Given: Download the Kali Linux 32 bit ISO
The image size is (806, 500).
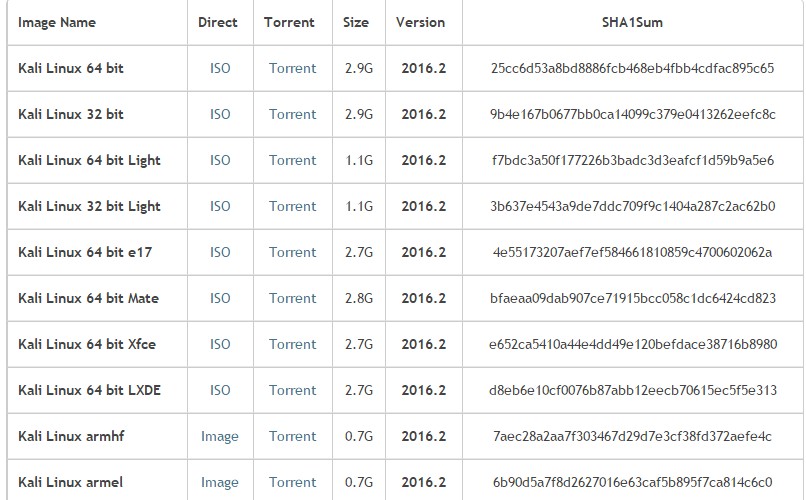Looking at the screenshot, I should tap(220, 114).
